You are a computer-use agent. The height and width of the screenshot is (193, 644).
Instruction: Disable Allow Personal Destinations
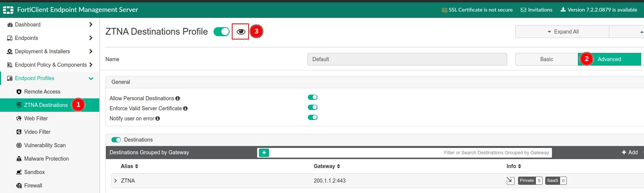click(313, 97)
